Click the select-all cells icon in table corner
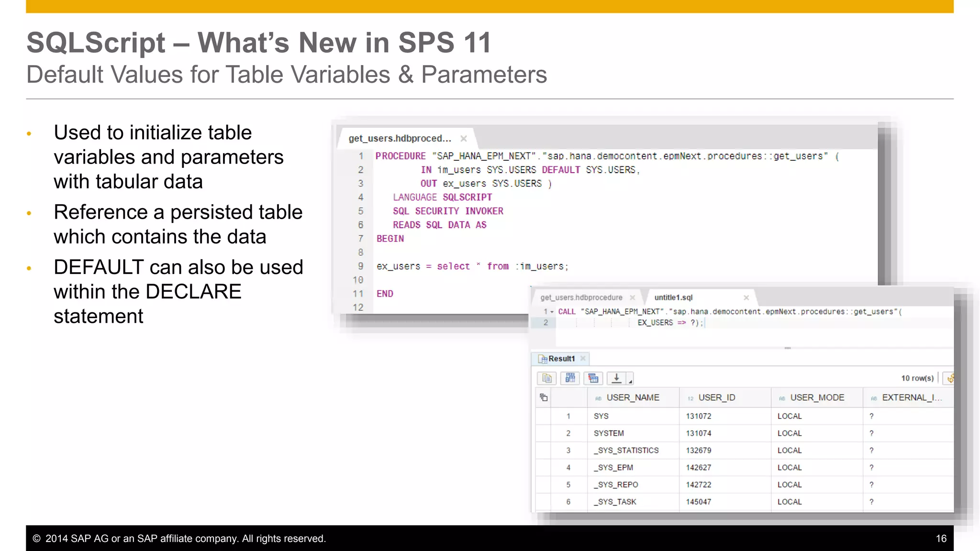 (544, 397)
